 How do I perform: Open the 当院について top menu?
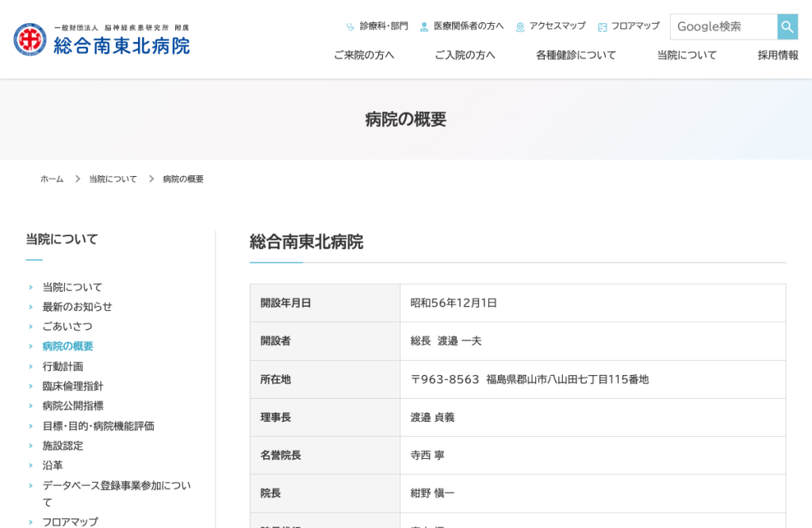[688, 55]
